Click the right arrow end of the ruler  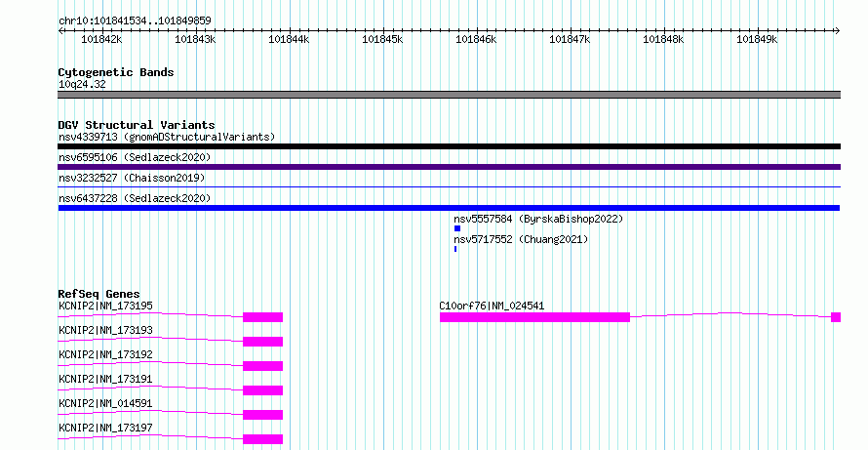(x=838, y=31)
